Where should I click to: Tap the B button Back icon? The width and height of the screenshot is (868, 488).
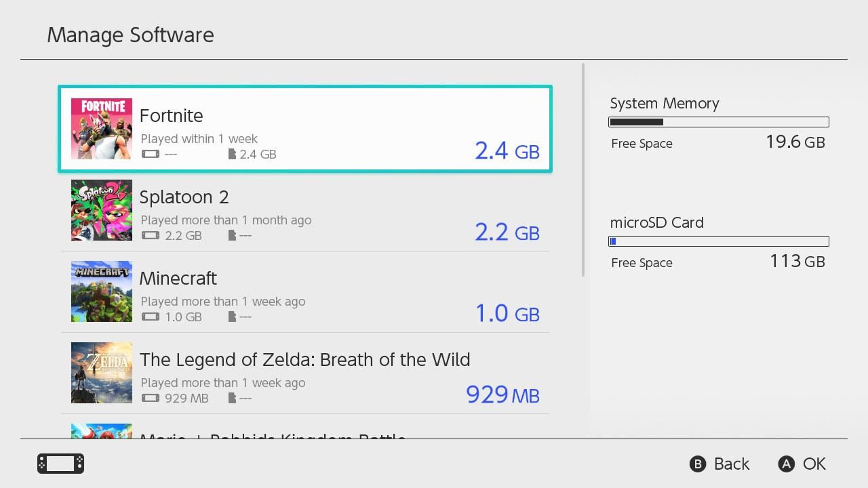[698, 464]
